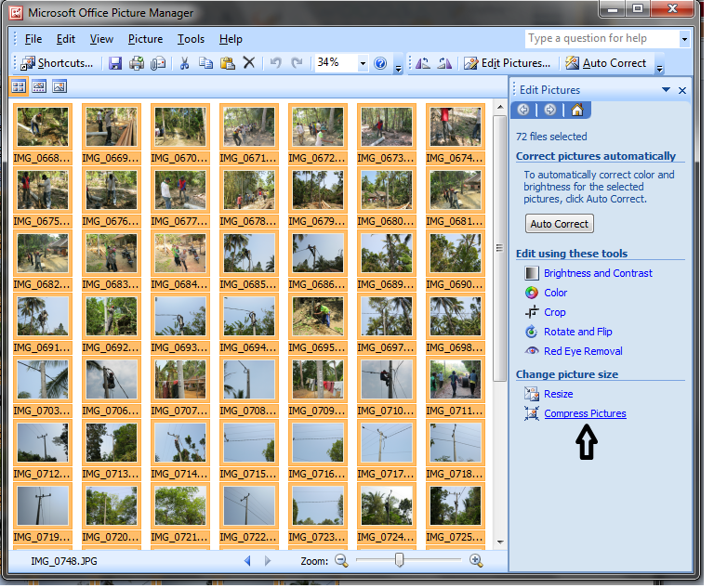Click the Rotate Right icon

click(x=444, y=63)
